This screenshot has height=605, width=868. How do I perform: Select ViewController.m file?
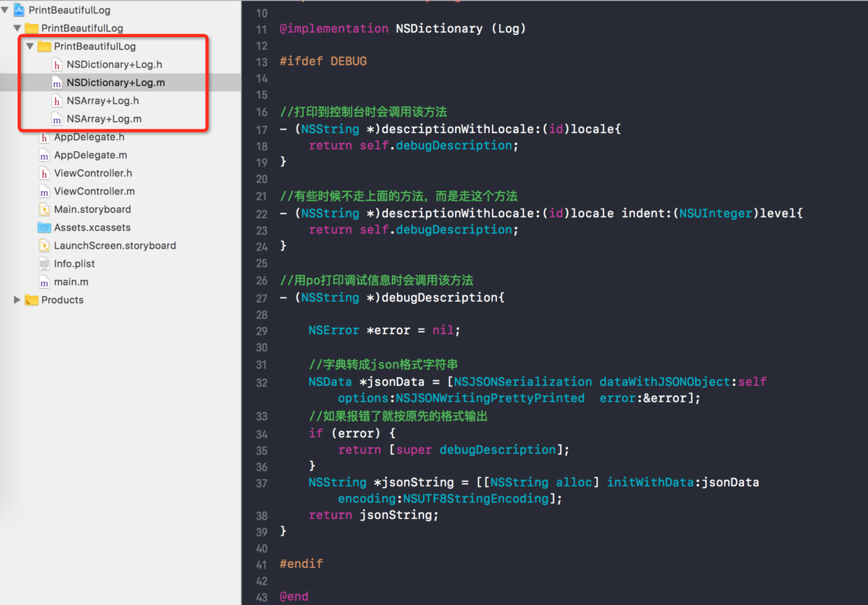(x=94, y=191)
